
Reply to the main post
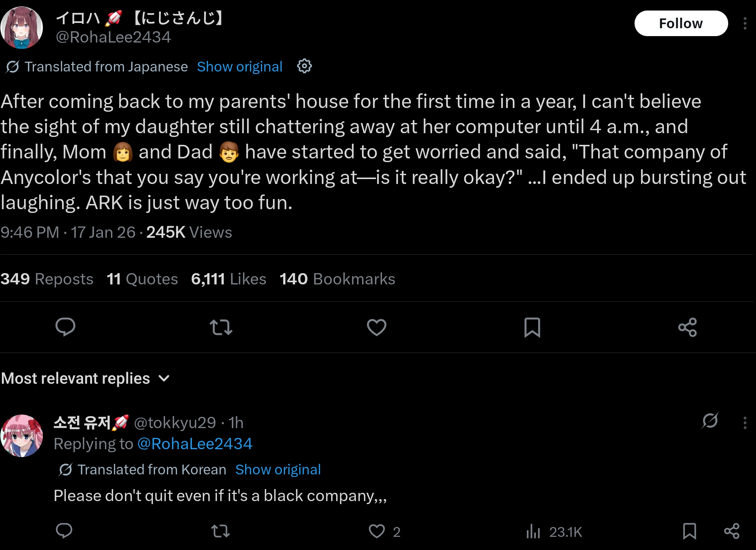point(65,327)
